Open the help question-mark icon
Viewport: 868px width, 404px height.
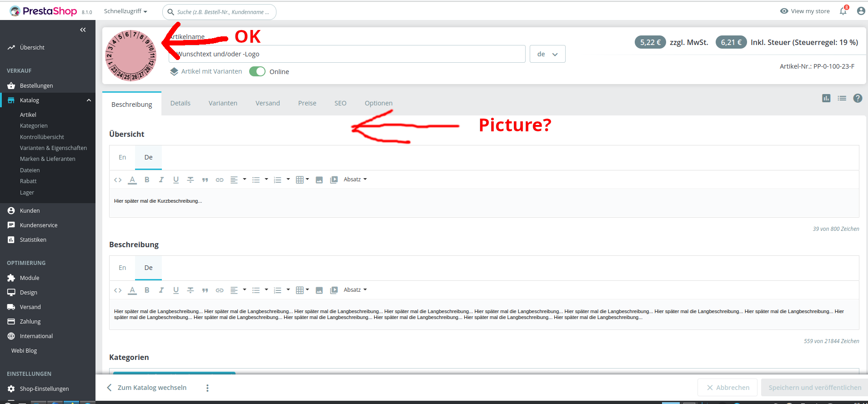(858, 98)
